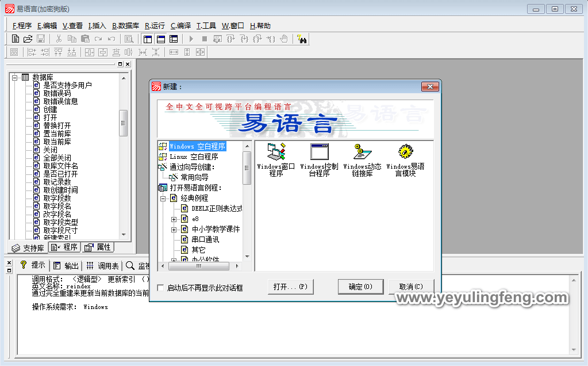Click the 确定(O) button

point(360,287)
